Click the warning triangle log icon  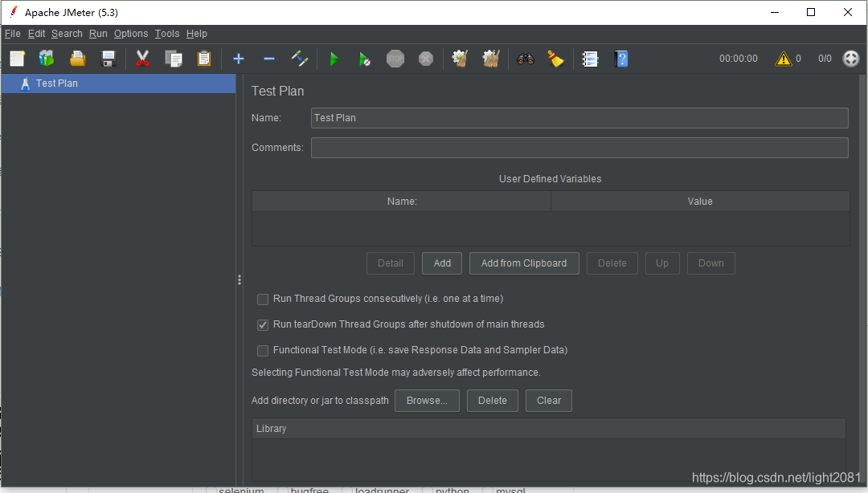coord(784,59)
